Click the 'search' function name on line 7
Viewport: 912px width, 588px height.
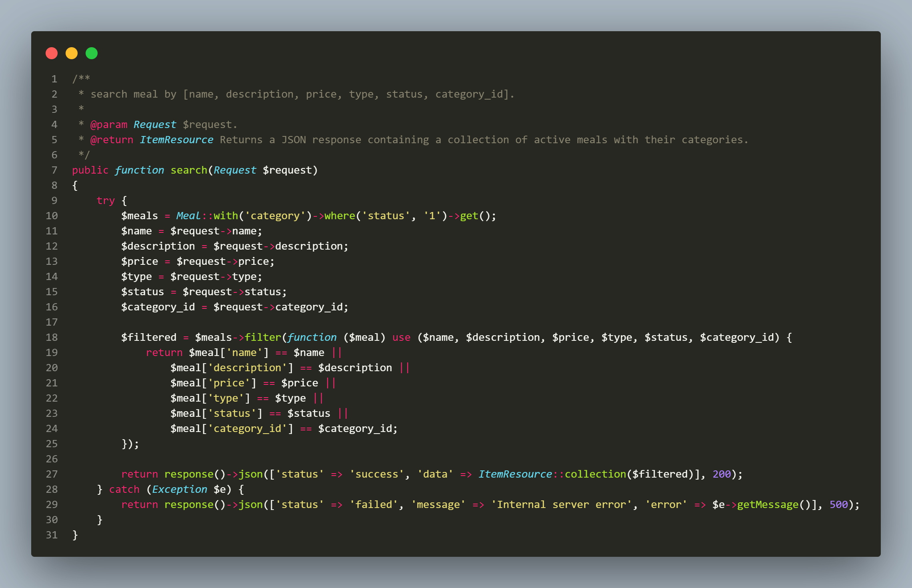click(189, 170)
